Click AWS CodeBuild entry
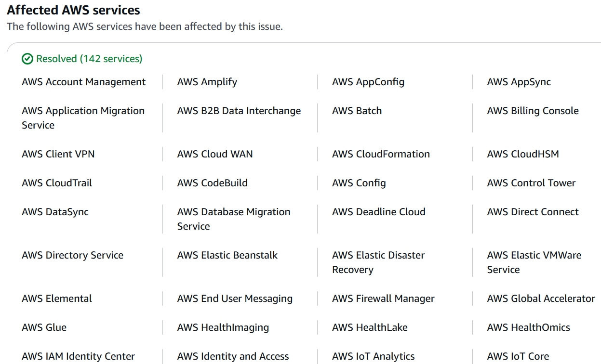 click(x=212, y=183)
